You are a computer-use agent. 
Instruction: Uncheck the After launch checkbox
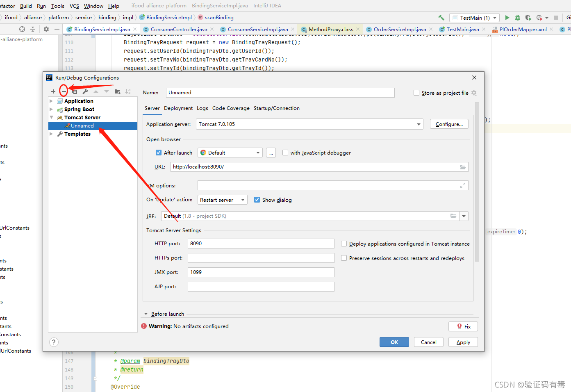click(x=159, y=153)
